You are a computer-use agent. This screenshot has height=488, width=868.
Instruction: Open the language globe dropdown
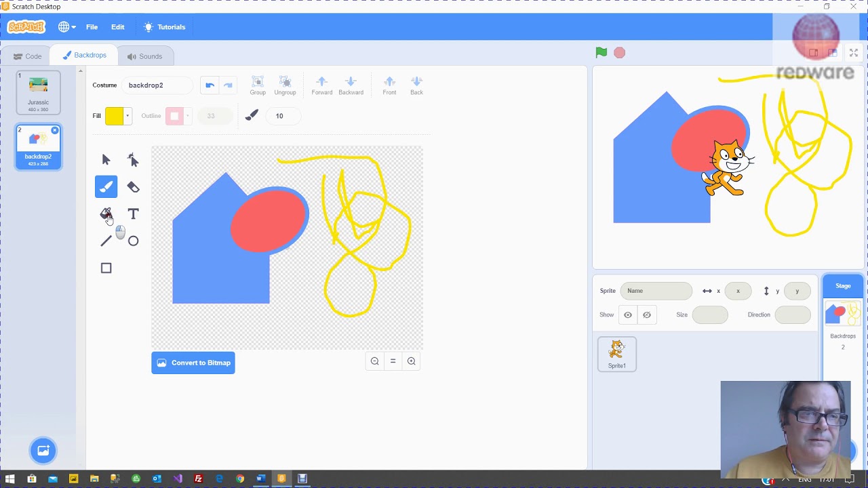(x=66, y=27)
